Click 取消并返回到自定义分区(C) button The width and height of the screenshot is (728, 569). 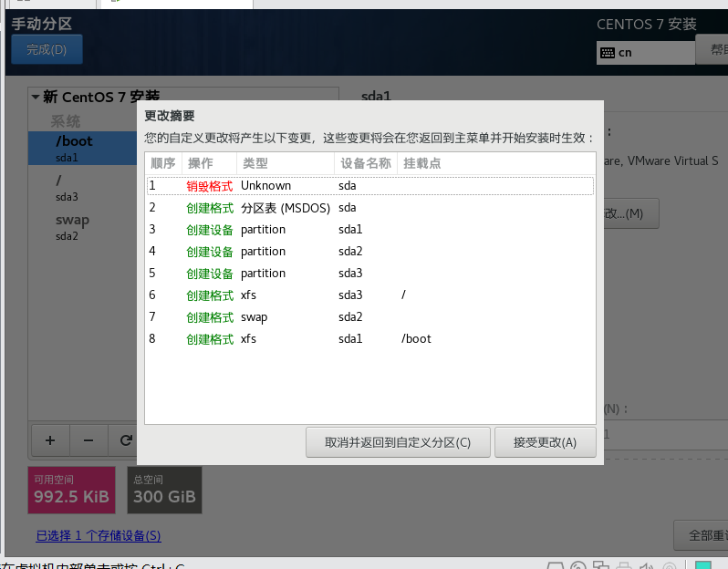click(398, 442)
